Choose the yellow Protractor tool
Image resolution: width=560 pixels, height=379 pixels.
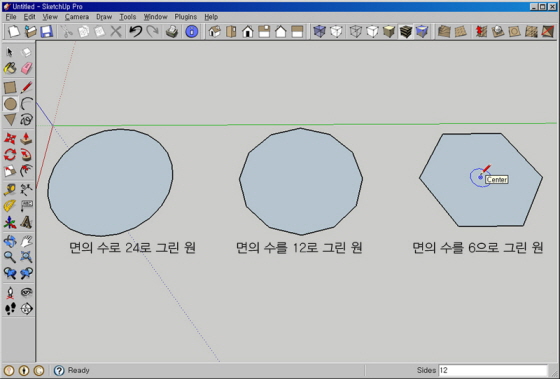tap(10, 206)
